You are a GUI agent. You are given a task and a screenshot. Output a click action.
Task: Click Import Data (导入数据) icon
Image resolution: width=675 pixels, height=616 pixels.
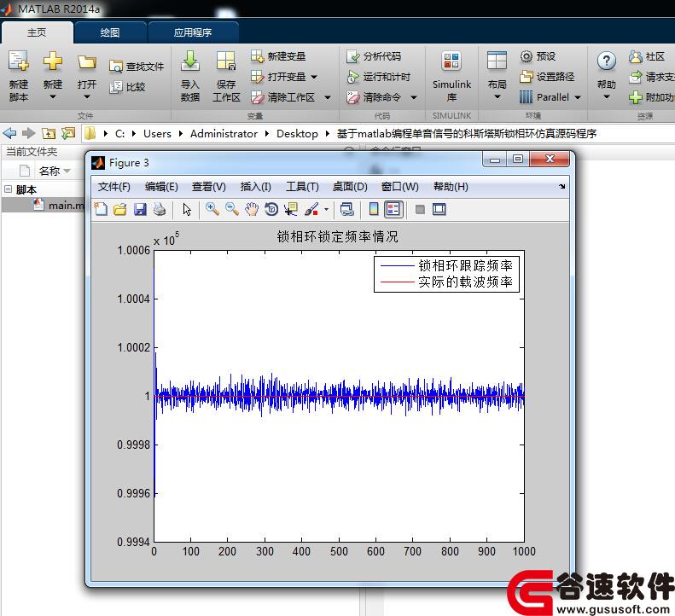tap(189, 61)
